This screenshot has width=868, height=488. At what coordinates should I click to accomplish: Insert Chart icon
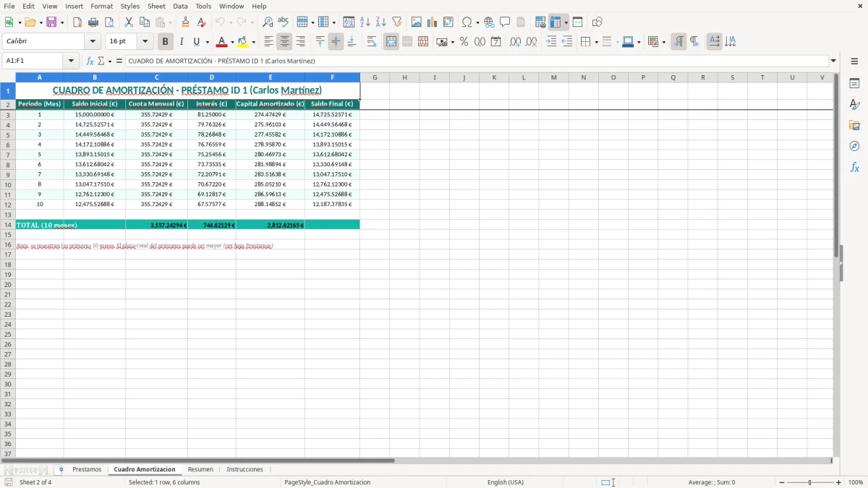point(433,22)
